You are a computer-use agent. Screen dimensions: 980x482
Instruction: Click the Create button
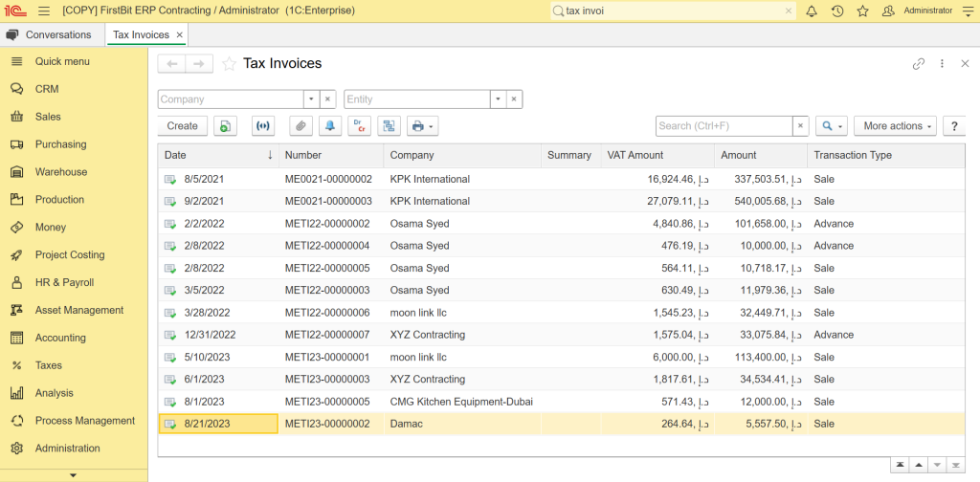pyautogui.click(x=183, y=126)
